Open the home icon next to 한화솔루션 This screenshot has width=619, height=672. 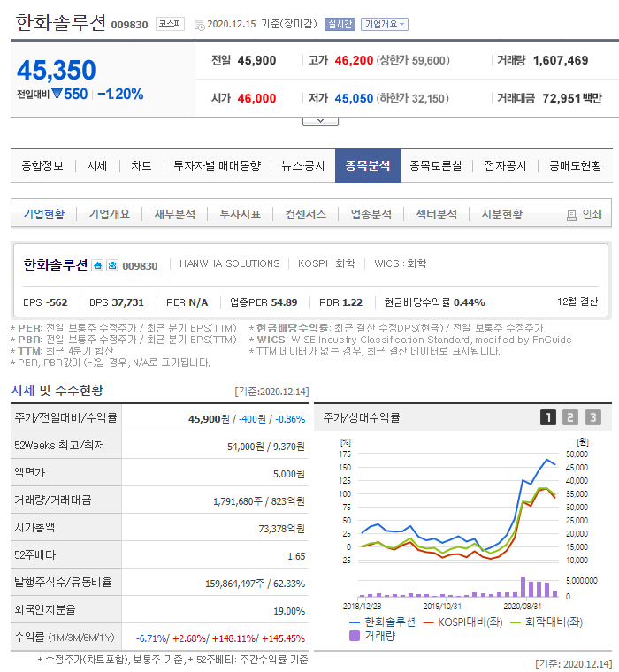[98, 266]
